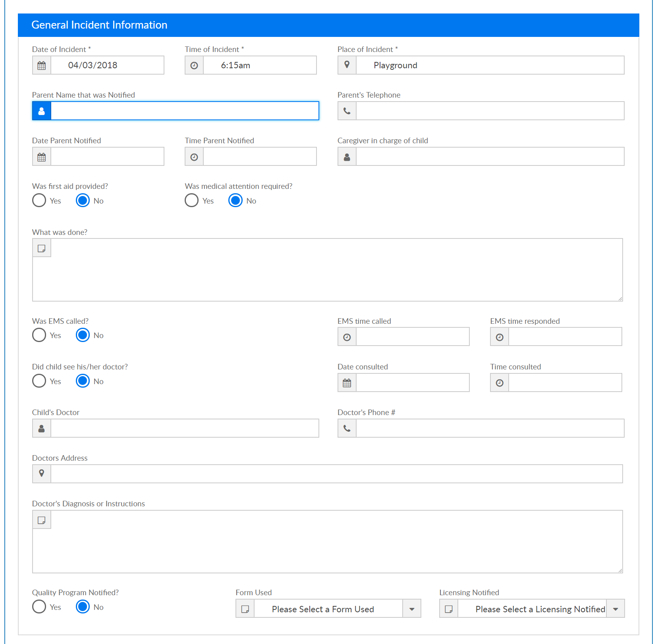Choose Yes for Was EMS called
Image resolution: width=658 pixels, height=644 pixels.
point(39,335)
